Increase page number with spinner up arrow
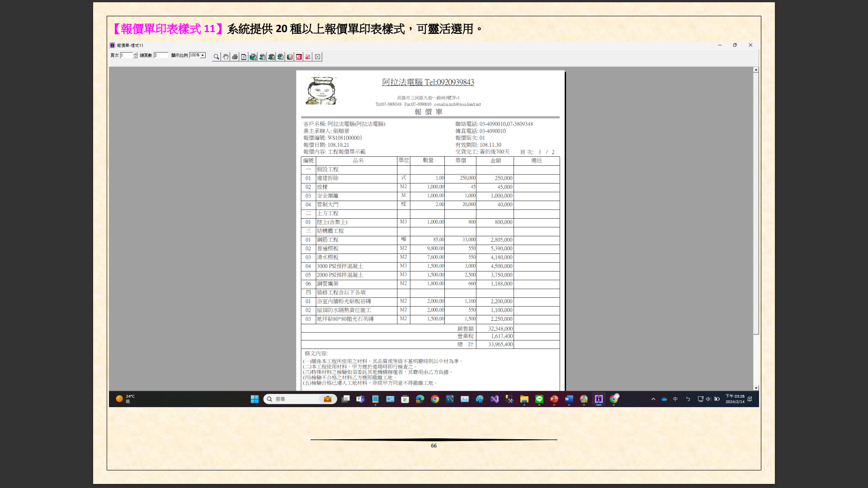 point(135,54)
